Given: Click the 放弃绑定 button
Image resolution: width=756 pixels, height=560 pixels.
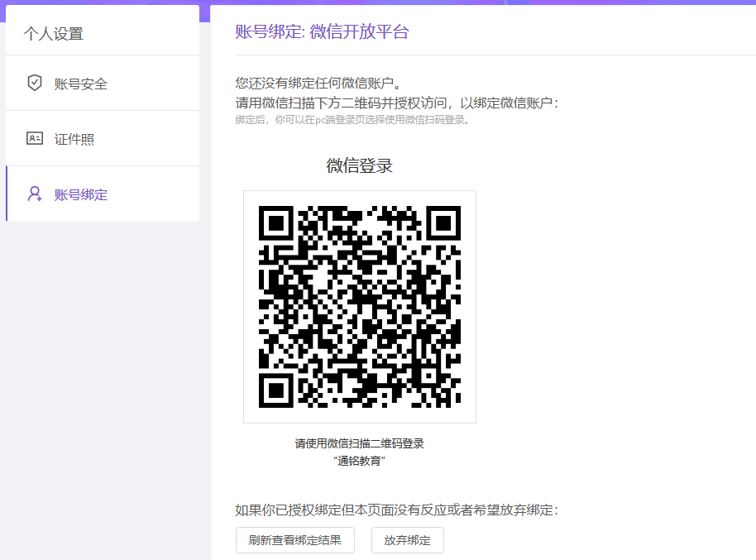Looking at the screenshot, I should (x=407, y=540).
